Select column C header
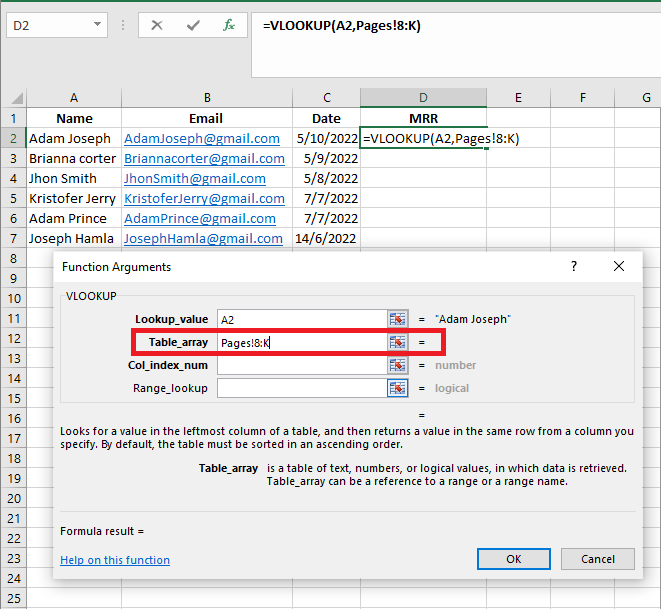 [x=327, y=98]
